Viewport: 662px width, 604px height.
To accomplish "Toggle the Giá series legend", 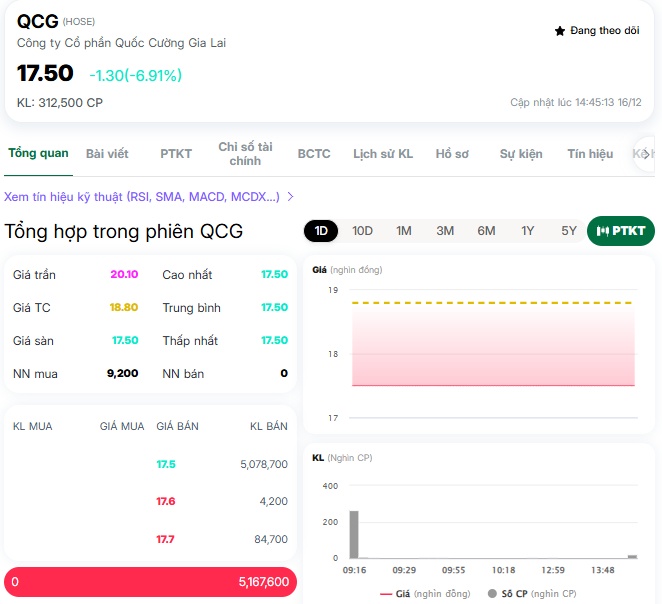I will 425,594.
